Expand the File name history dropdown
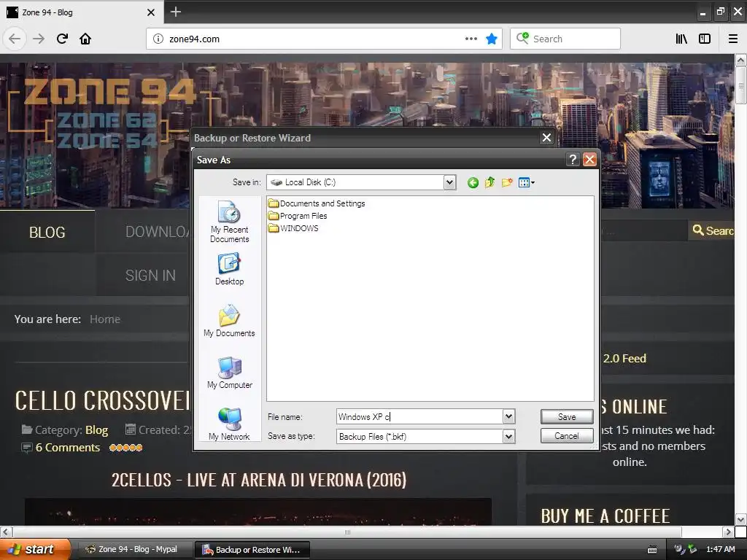The height and width of the screenshot is (560, 747). (508, 416)
